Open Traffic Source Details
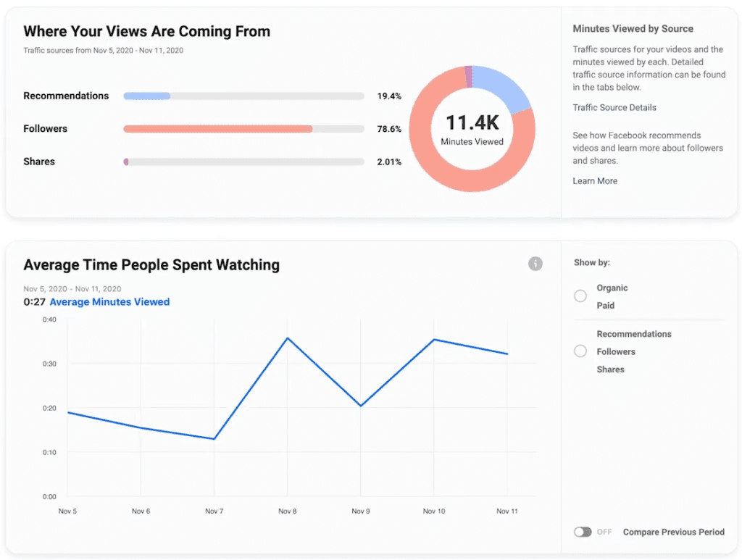 click(x=614, y=107)
